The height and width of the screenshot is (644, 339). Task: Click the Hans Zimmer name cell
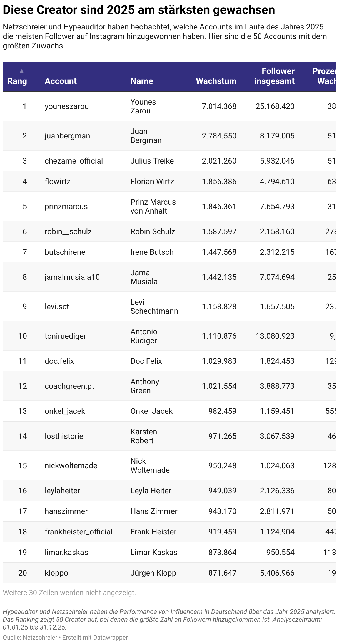click(x=154, y=511)
